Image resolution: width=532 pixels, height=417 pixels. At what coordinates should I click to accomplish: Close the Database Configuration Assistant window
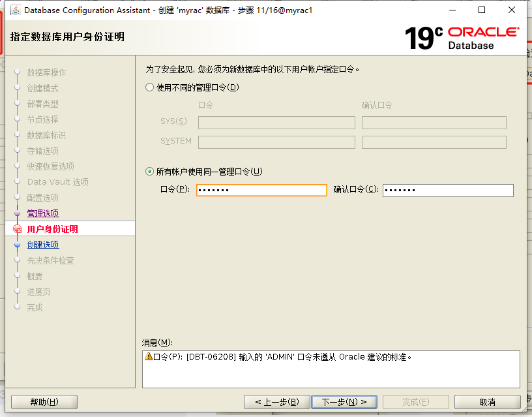[x=512, y=10]
